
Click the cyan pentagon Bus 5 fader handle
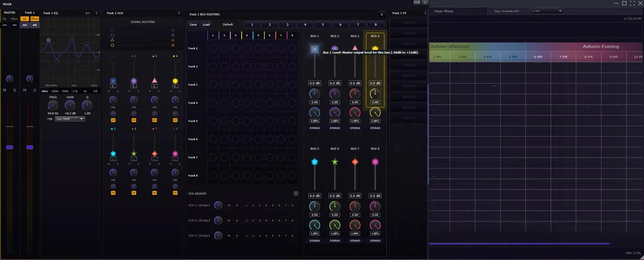314,162
